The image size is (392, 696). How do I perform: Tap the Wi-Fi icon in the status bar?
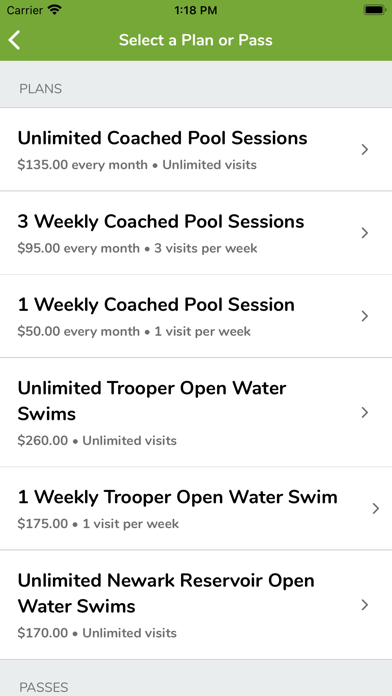point(55,10)
